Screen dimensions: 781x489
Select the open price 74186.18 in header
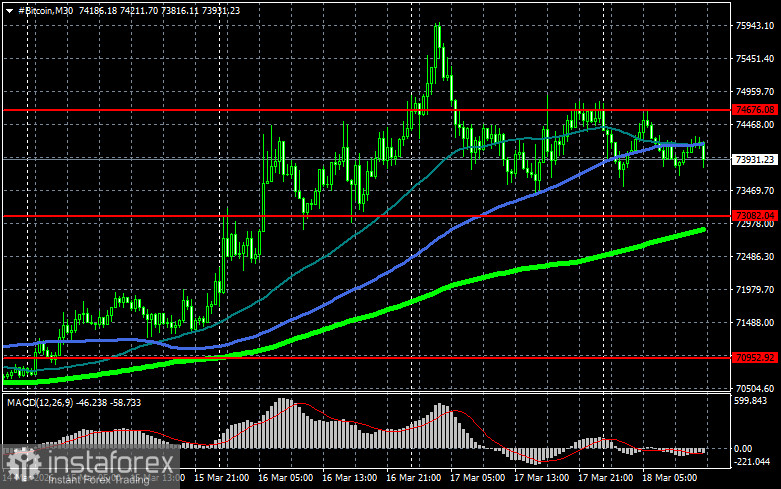98,10
